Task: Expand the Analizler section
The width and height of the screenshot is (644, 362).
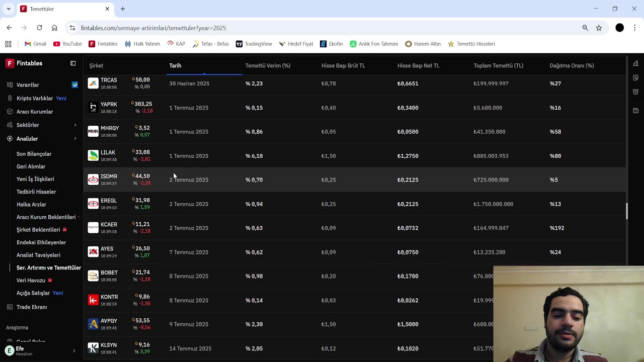Action: click(x=75, y=139)
